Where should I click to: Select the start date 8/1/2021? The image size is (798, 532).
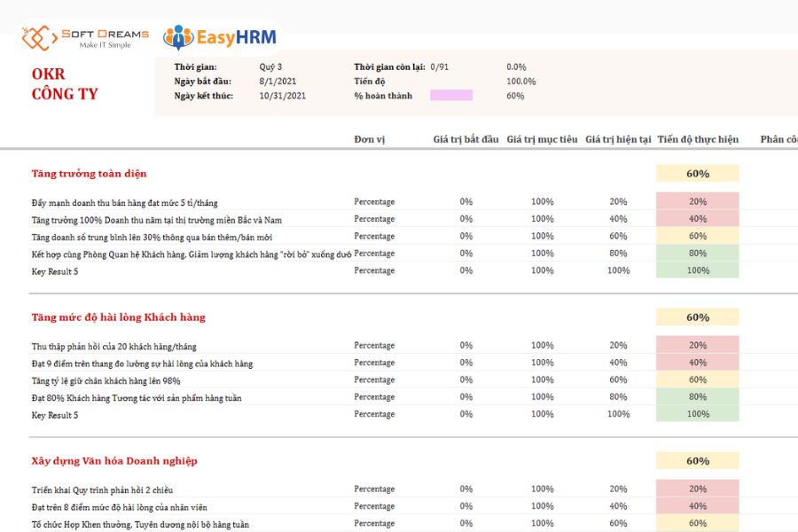278,81
